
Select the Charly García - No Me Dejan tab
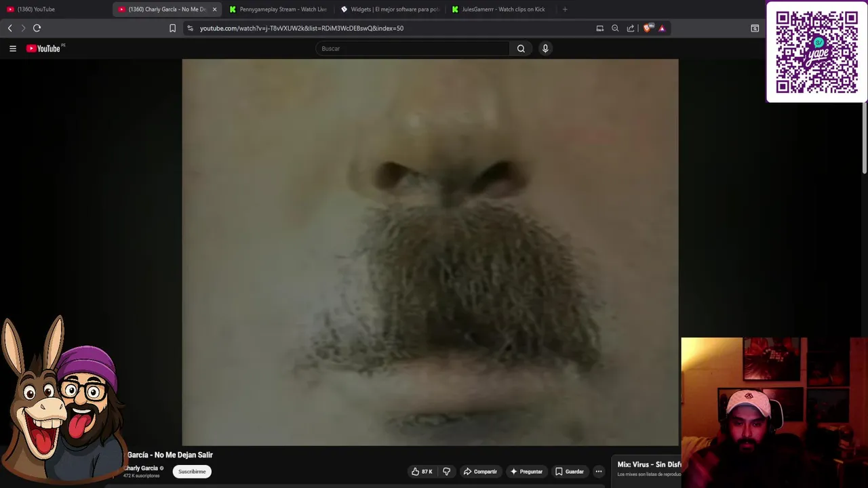(161, 9)
